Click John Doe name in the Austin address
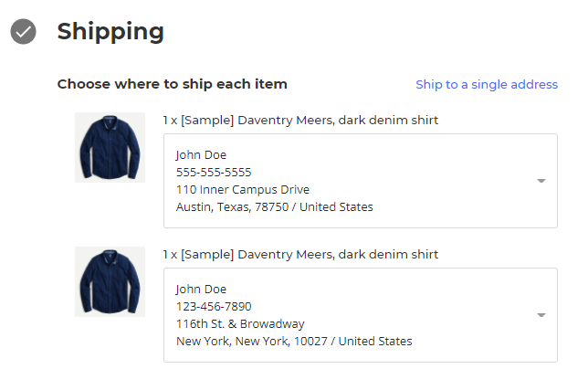 point(201,154)
